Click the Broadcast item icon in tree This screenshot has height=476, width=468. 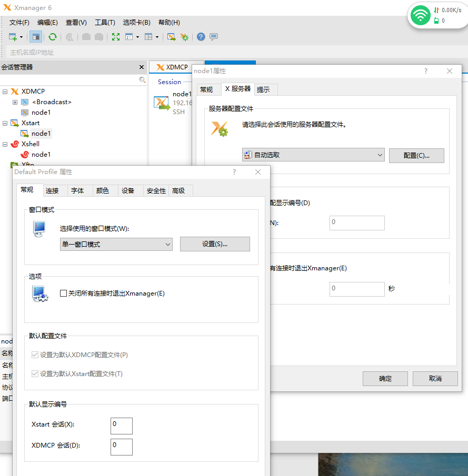tap(25, 102)
